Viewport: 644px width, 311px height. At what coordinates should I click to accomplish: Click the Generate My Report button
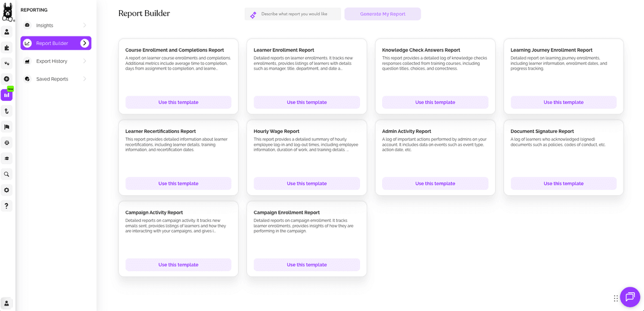pyautogui.click(x=383, y=14)
